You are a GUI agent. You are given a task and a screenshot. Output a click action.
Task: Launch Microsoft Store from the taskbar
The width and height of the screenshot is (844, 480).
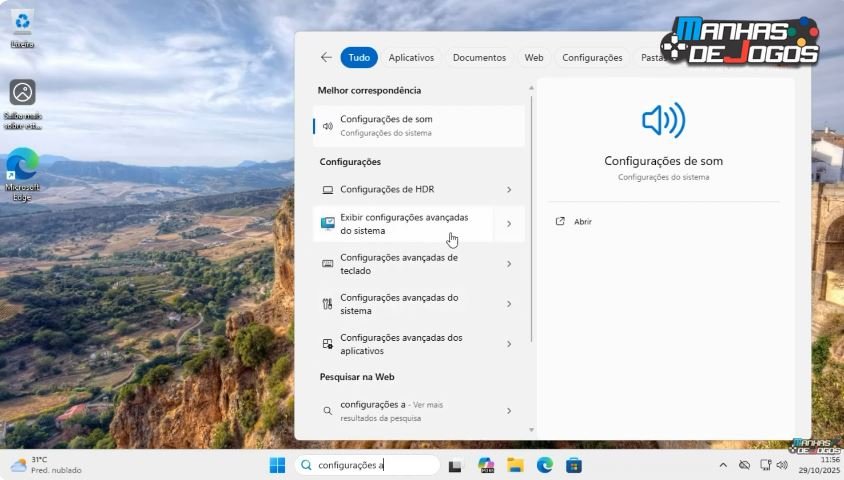[x=574, y=465]
